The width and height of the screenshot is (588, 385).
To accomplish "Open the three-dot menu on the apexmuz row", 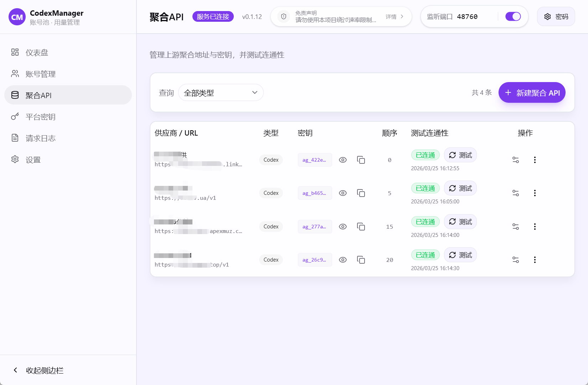I will 535,226.
